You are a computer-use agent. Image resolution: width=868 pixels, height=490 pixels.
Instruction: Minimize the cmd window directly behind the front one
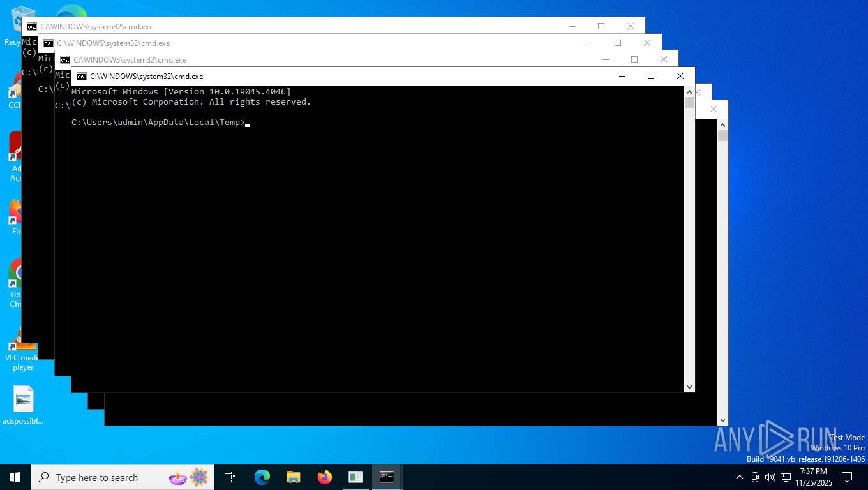coord(605,60)
